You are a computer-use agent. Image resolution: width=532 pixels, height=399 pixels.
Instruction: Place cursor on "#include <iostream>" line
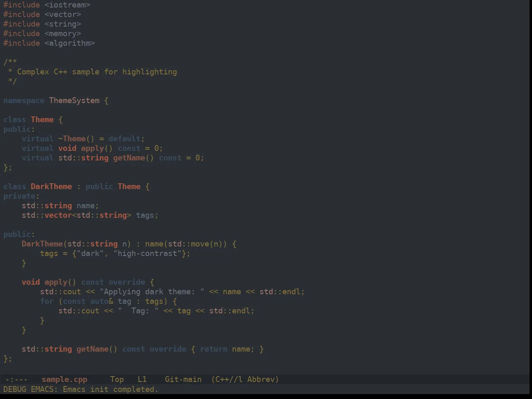(x=47, y=5)
